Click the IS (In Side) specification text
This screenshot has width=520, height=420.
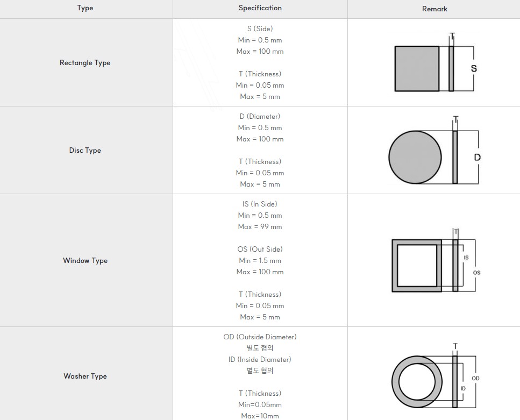pyautogui.click(x=260, y=204)
